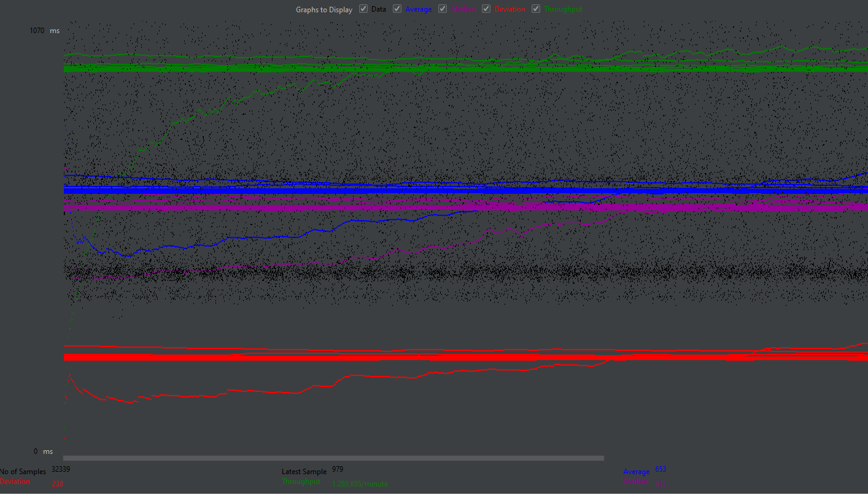Click the horizontal scrollbar thumb under graph
Image resolution: width=868 pixels, height=495 pixels.
[333, 458]
